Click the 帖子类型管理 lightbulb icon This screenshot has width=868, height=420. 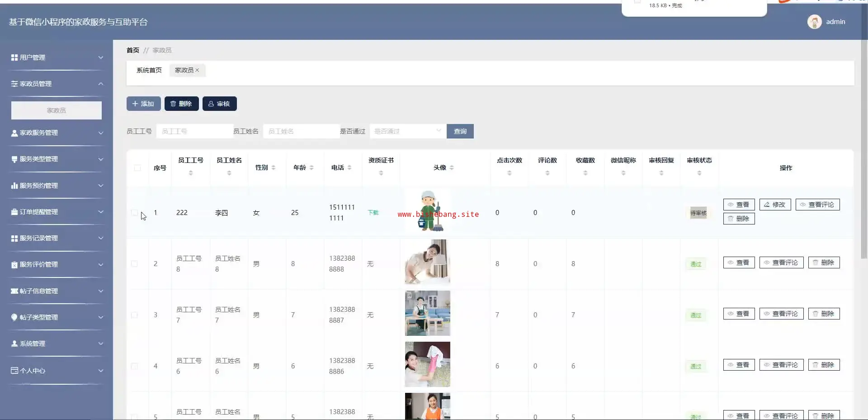[14, 317]
